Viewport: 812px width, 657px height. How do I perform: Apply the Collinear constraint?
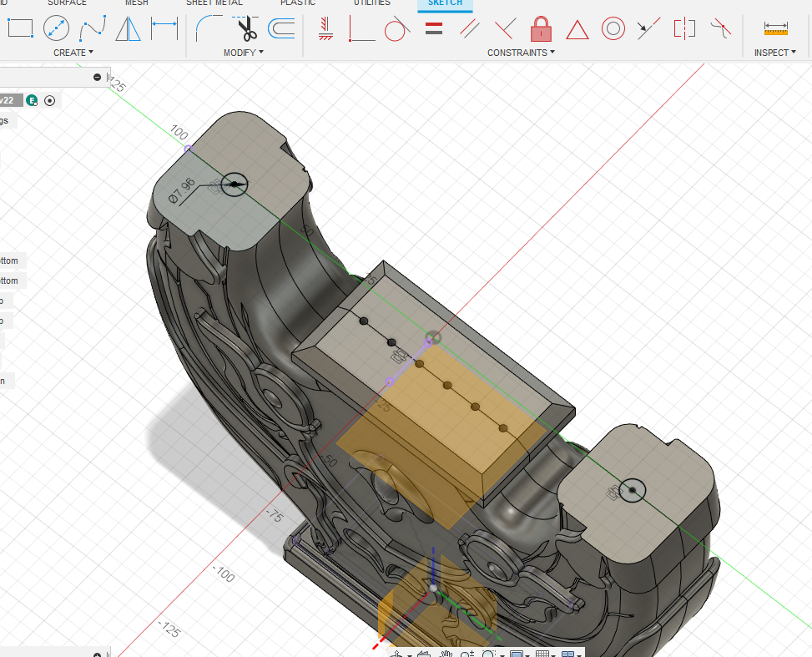[648, 28]
